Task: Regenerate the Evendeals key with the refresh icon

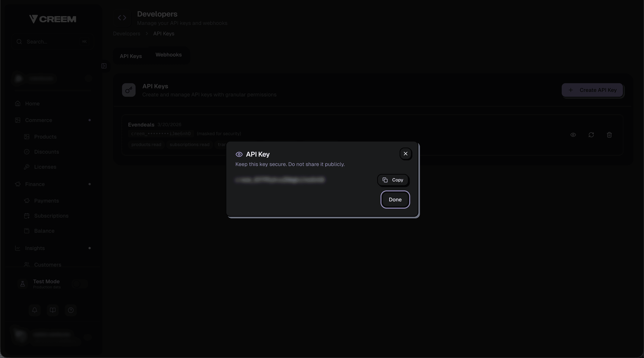Action: click(x=591, y=135)
